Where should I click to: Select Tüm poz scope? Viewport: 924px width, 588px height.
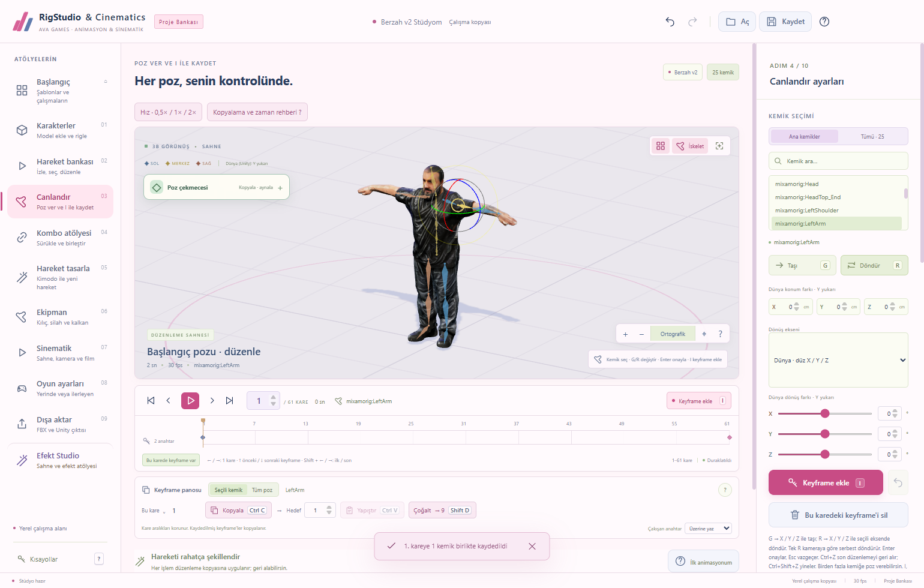click(x=262, y=490)
